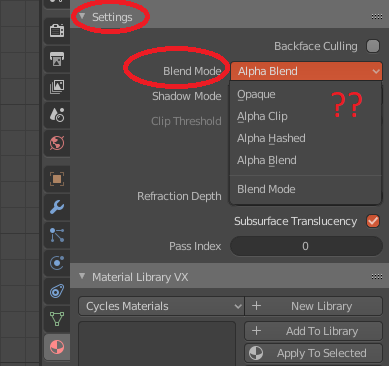Click the Settings panel drag grip dots
The image size is (389, 366).
(377, 17)
